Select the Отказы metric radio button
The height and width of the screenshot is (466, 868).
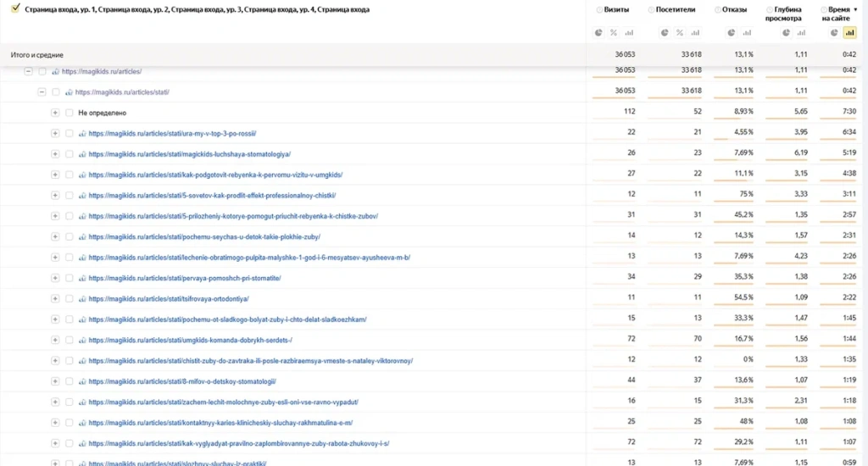pos(718,10)
